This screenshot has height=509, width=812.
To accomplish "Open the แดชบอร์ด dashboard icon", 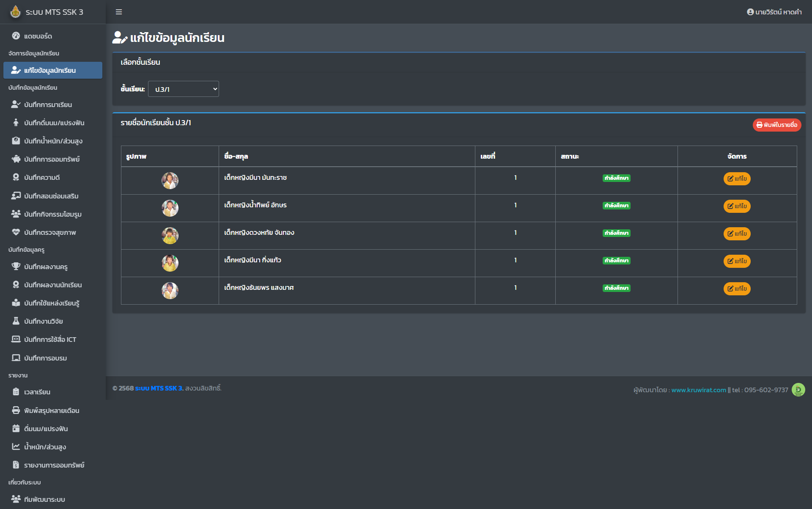I will [x=16, y=36].
